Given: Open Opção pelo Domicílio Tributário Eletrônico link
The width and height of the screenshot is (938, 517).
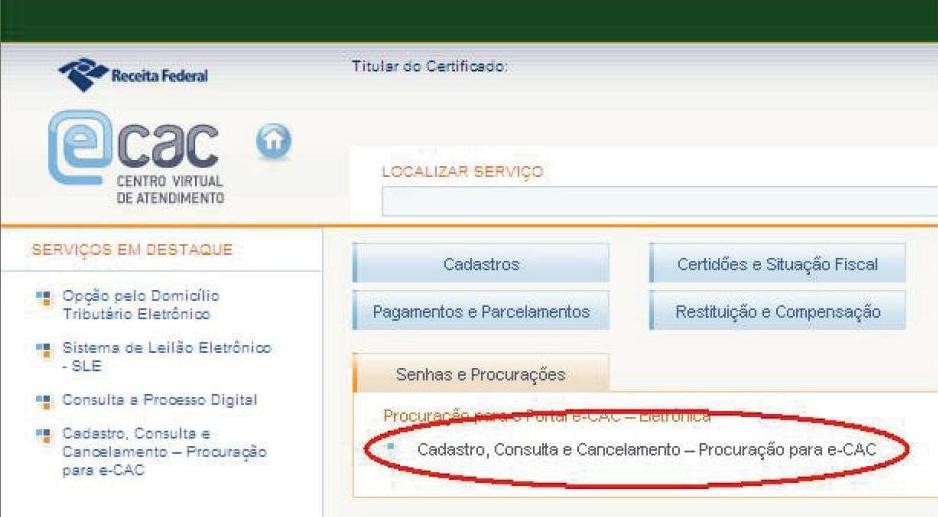Looking at the screenshot, I should tap(141, 305).
